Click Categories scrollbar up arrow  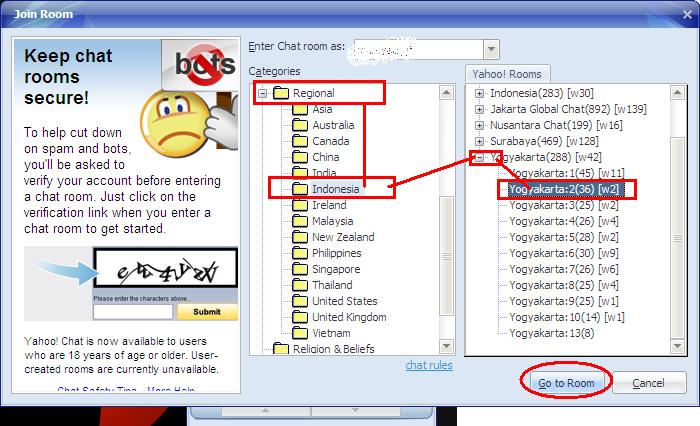tap(447, 93)
